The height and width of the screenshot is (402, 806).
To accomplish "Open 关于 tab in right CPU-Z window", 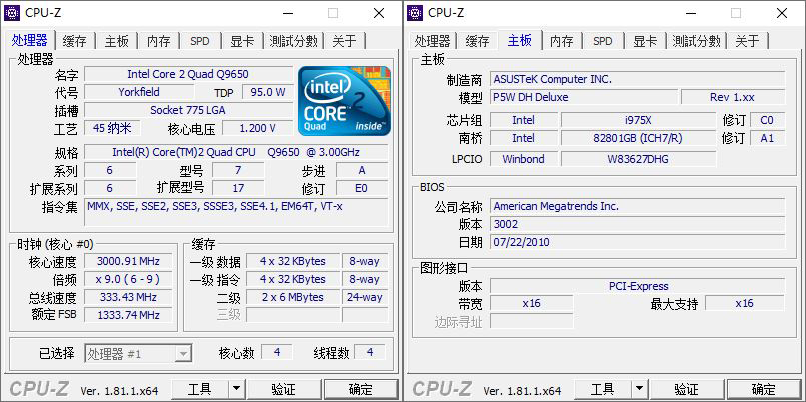I will [x=747, y=41].
